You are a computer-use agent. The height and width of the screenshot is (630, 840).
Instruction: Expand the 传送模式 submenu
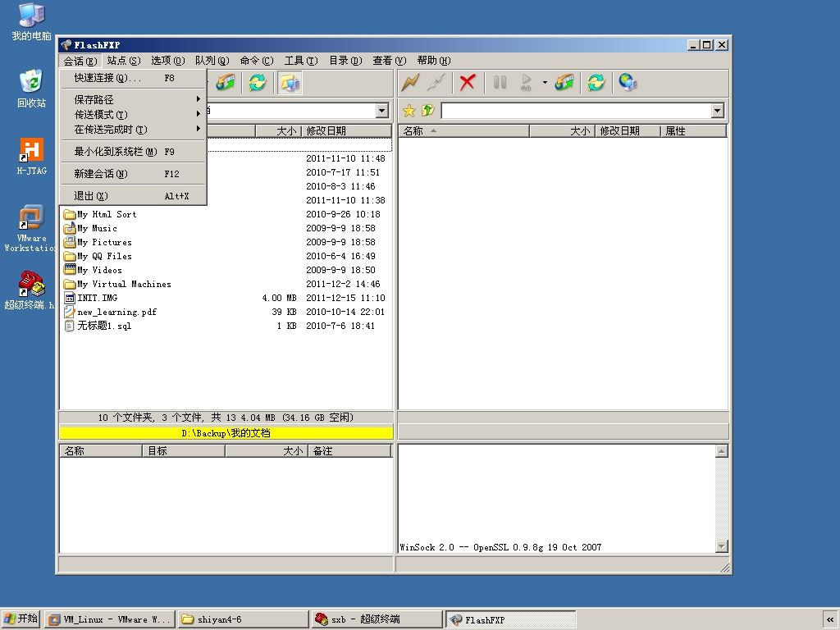coord(132,115)
